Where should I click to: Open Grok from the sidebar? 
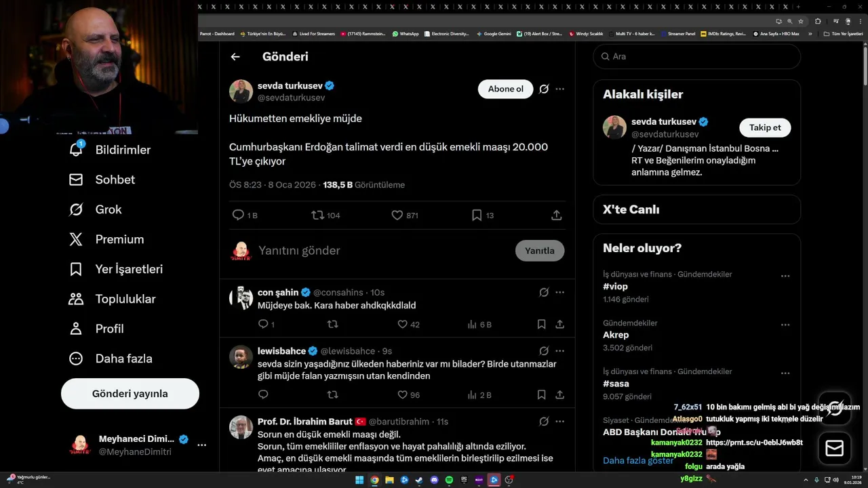click(x=95, y=209)
